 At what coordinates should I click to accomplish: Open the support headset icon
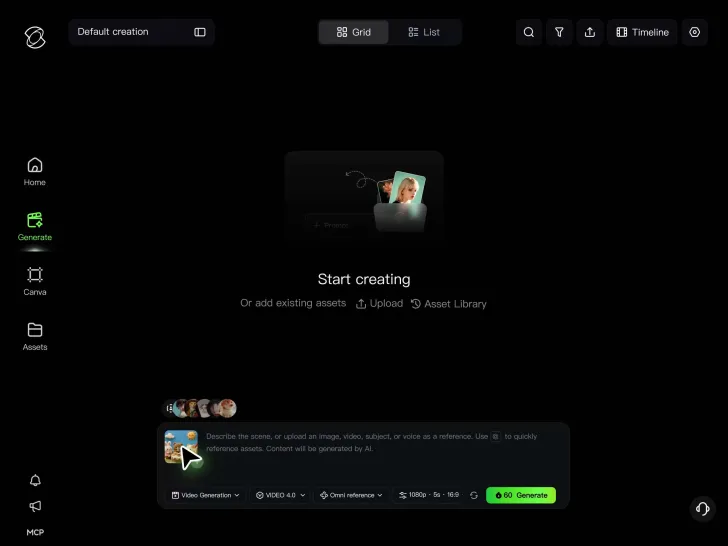[x=702, y=509]
